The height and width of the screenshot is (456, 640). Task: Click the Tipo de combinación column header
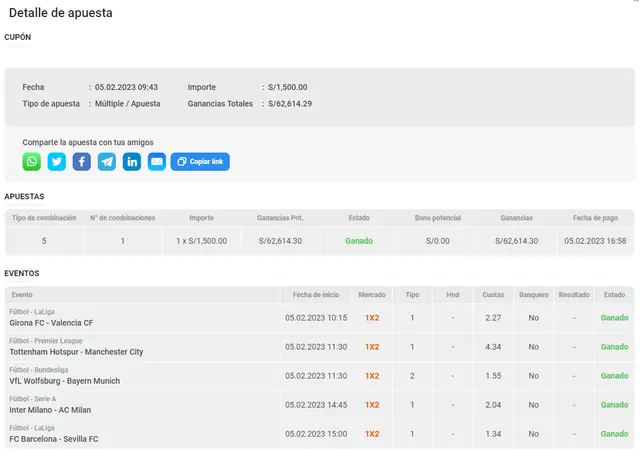click(44, 218)
